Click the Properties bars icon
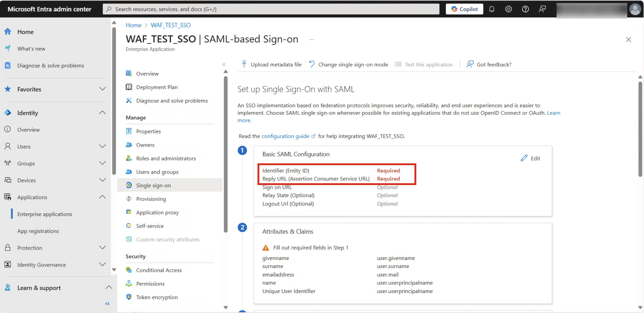Screen dimensions: 644x313 [x=129, y=131]
